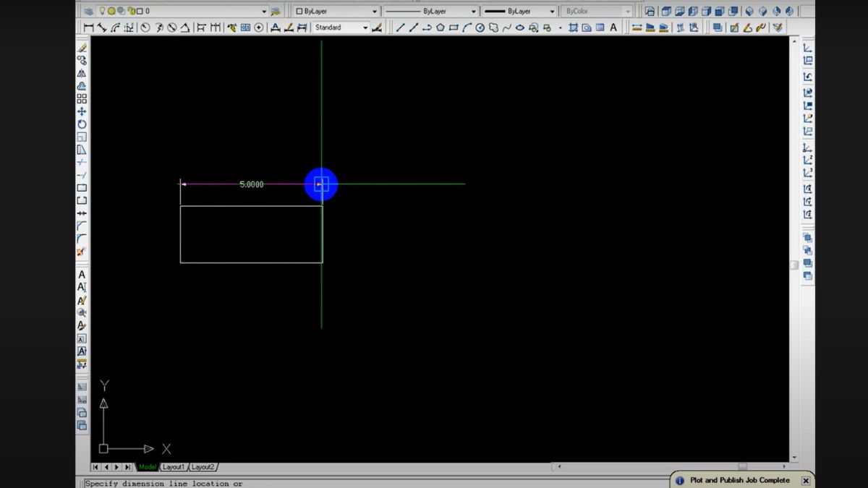This screenshot has height=488, width=868.
Task: Select the Angular dimension tool
Action: click(185, 27)
